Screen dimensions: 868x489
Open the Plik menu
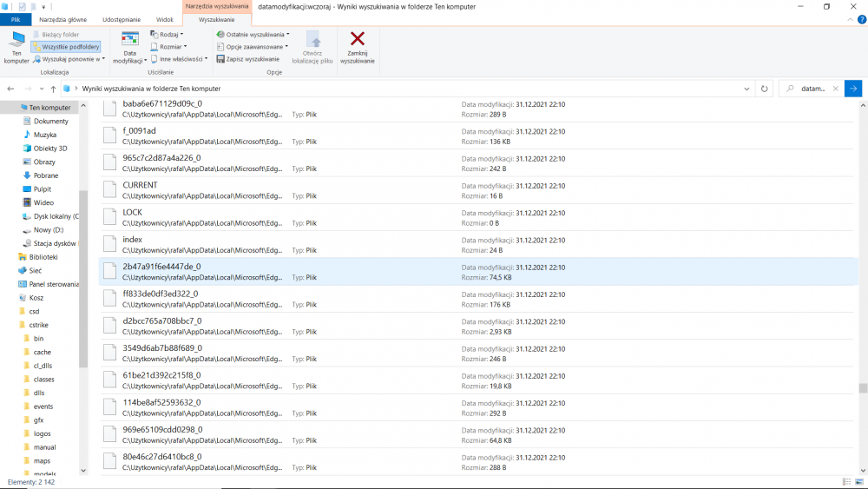pos(16,19)
